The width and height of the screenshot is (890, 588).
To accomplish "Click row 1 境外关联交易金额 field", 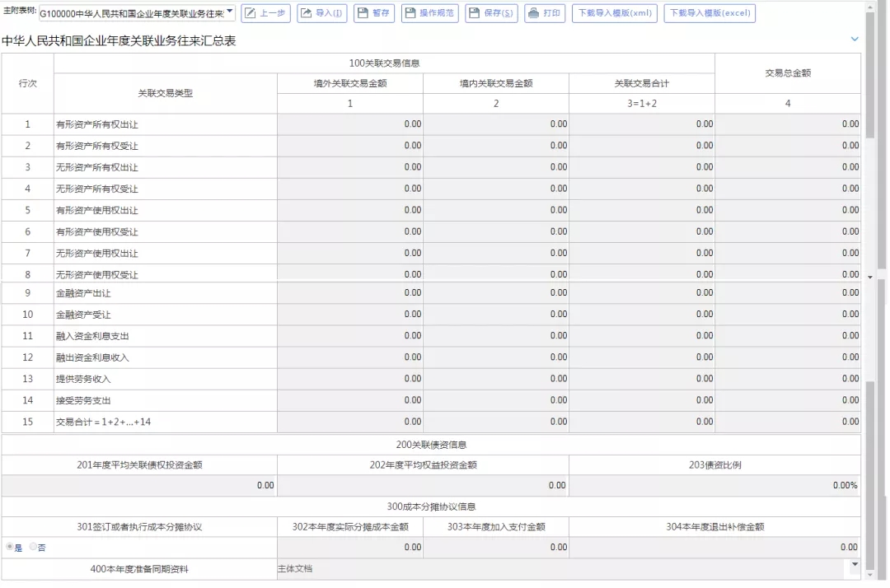I will click(350, 124).
